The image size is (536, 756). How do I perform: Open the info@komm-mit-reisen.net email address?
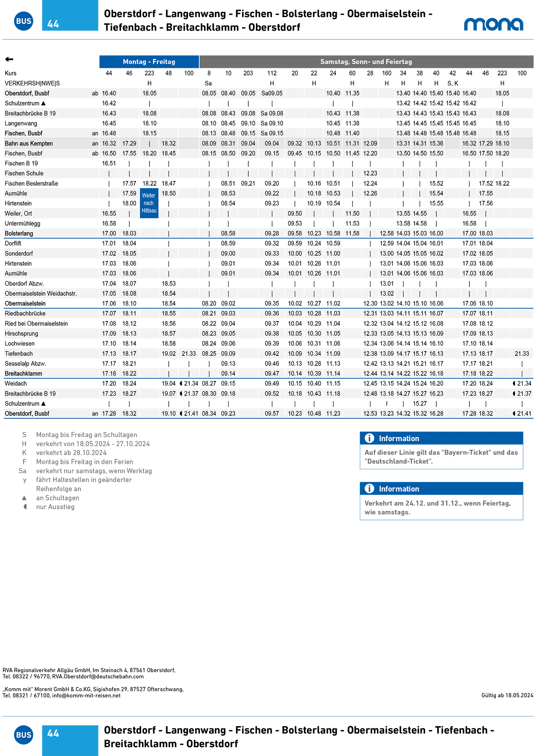pos(86,695)
